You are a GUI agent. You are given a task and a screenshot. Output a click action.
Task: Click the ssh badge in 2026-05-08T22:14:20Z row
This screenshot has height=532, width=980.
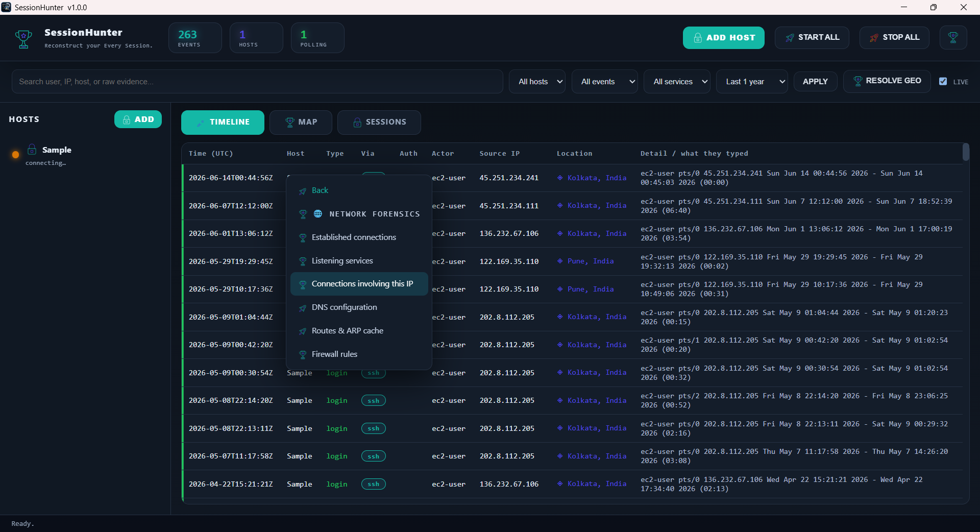(x=373, y=401)
